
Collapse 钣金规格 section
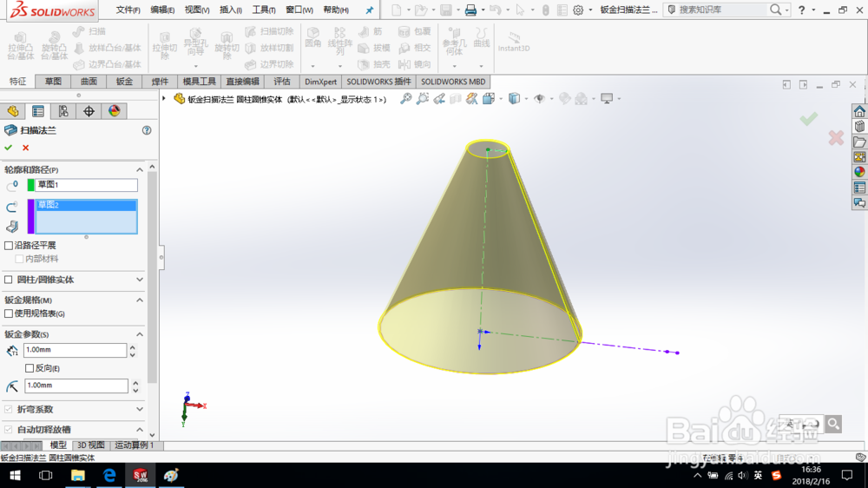pyautogui.click(x=140, y=300)
